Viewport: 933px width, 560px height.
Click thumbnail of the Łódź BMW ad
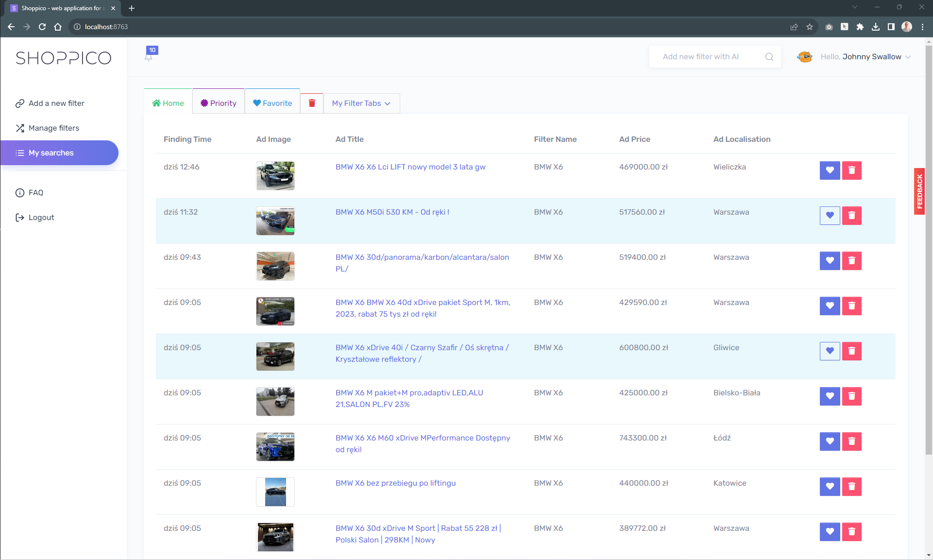click(275, 447)
